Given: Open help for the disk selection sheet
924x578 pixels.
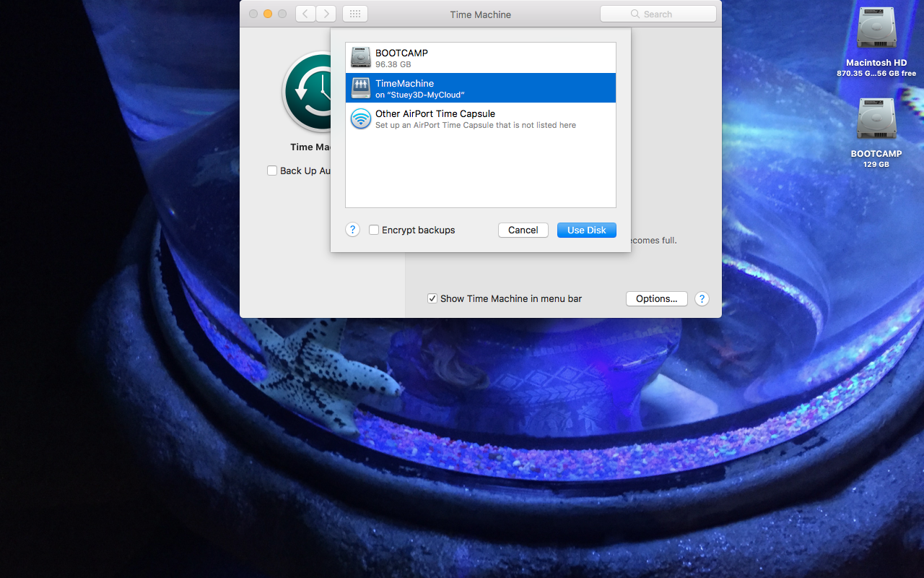Looking at the screenshot, I should (x=352, y=230).
